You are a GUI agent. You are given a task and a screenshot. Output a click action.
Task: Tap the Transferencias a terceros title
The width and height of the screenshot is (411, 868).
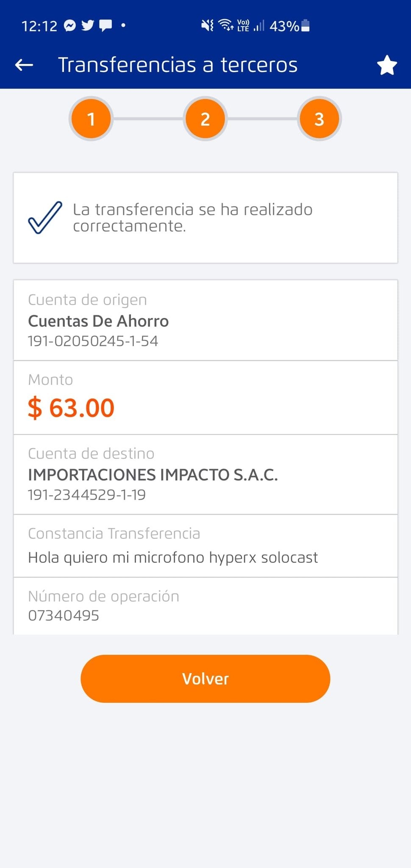[x=178, y=65]
